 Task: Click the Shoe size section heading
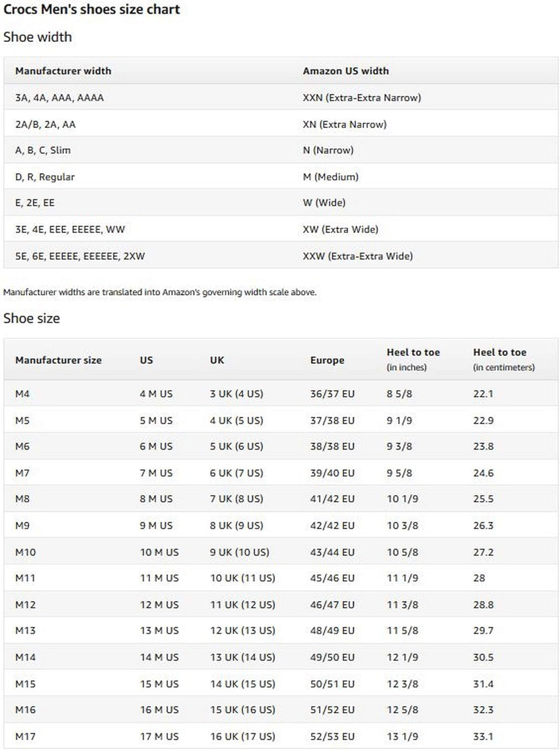point(31,318)
